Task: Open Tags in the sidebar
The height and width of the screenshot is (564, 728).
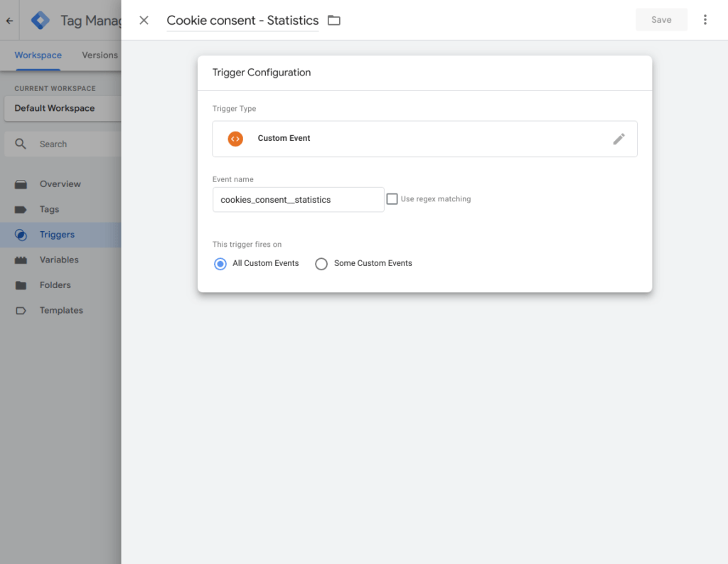Action: [x=49, y=209]
